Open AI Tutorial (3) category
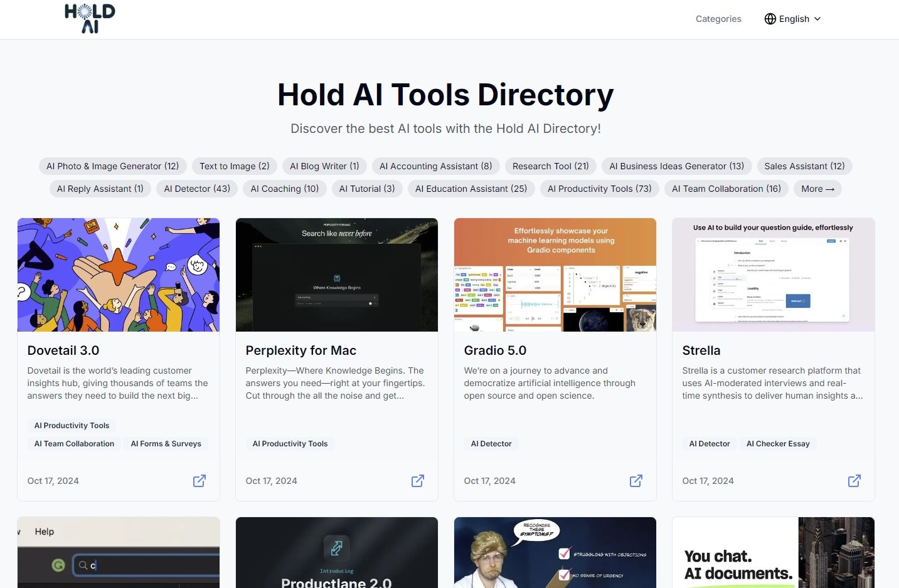Image resolution: width=899 pixels, height=588 pixels. point(367,189)
